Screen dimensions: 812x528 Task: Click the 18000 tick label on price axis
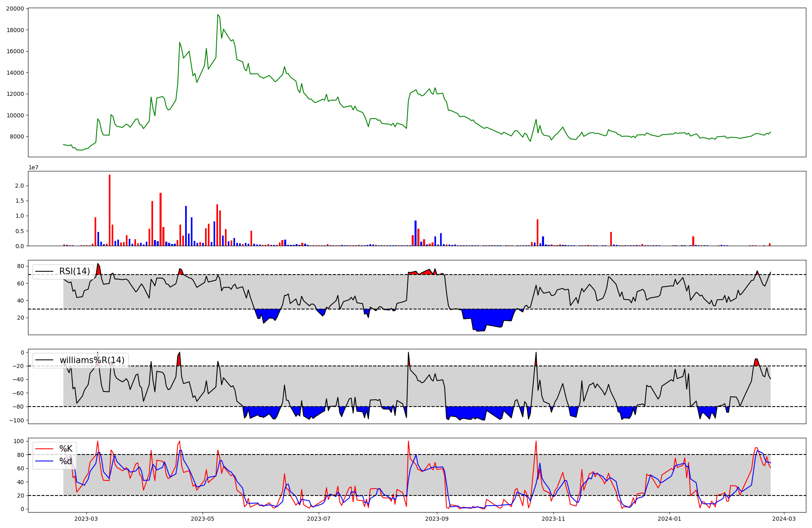[15, 30]
